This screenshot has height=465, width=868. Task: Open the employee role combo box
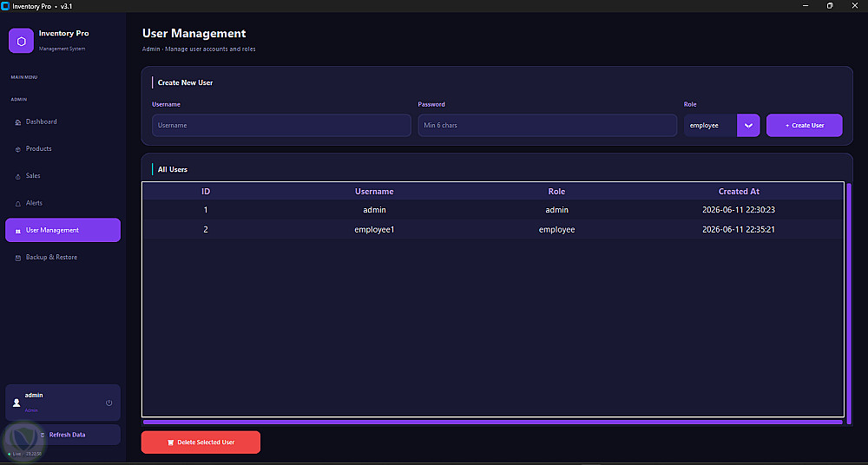coord(722,126)
